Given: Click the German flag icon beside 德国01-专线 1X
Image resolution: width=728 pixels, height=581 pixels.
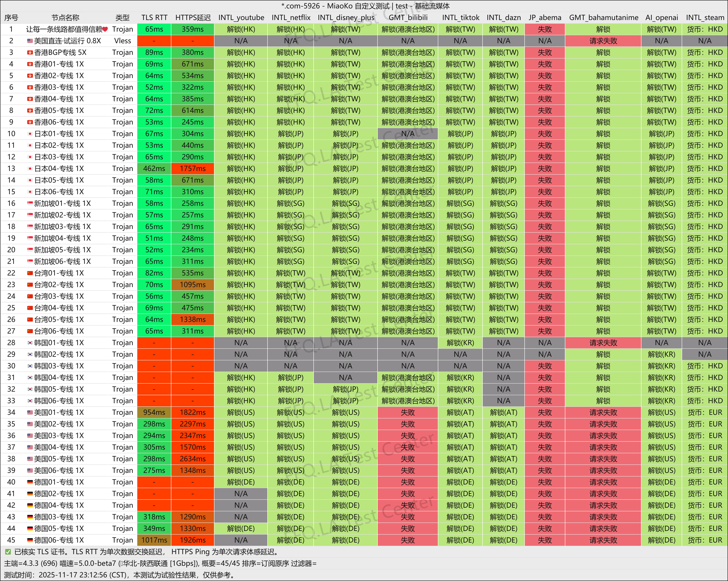Looking at the screenshot, I should click(30, 482).
